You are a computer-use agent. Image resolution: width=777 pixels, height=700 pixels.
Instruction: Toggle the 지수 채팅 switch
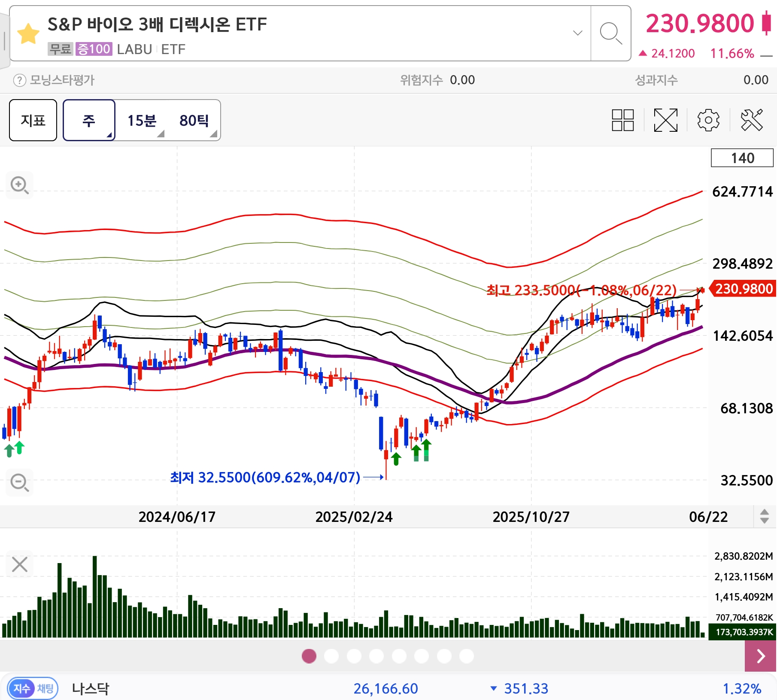[33, 688]
